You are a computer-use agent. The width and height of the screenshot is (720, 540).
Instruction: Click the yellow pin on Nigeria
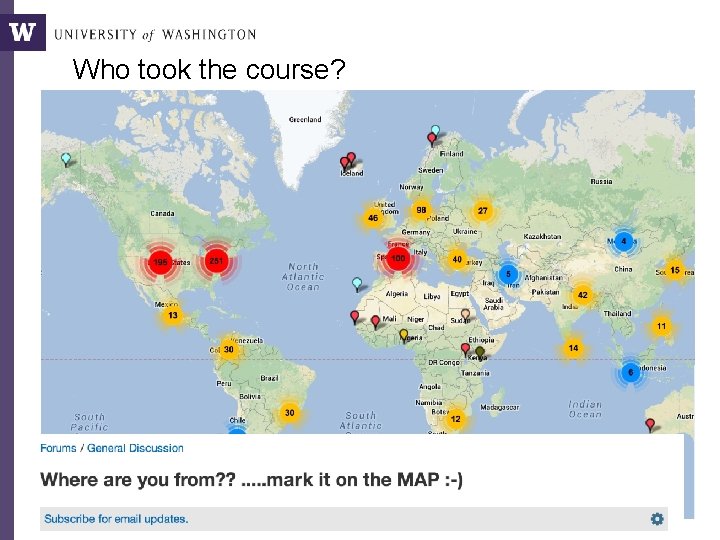(x=404, y=335)
